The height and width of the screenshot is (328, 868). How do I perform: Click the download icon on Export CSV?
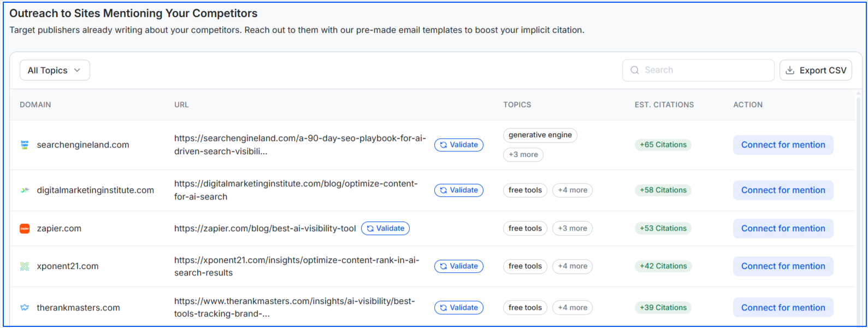coord(790,70)
